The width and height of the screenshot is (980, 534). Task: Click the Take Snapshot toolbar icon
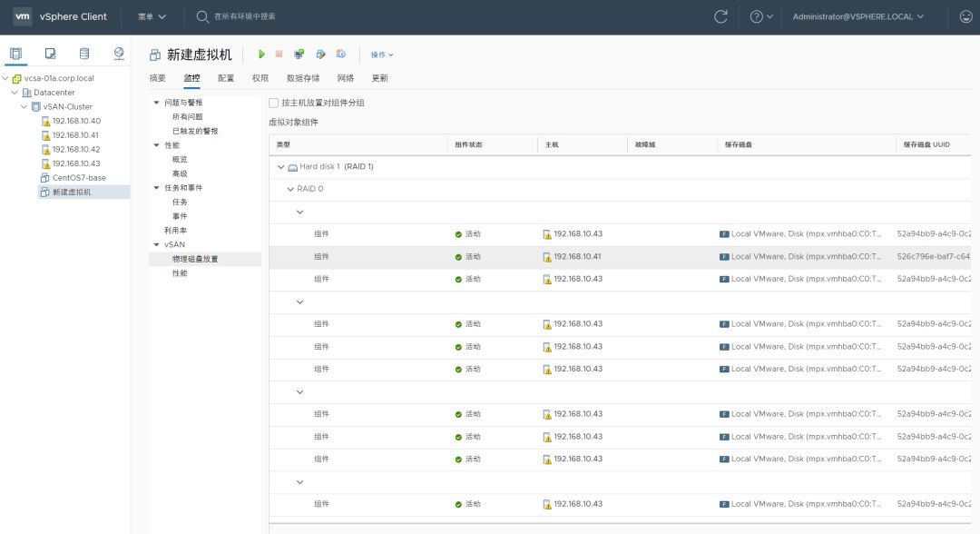click(340, 54)
